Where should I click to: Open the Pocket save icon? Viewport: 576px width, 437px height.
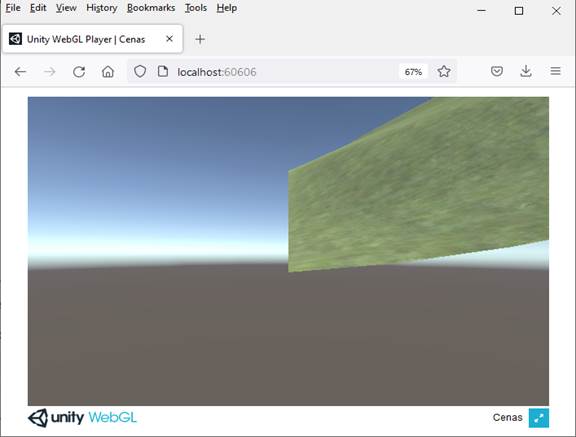[497, 71]
